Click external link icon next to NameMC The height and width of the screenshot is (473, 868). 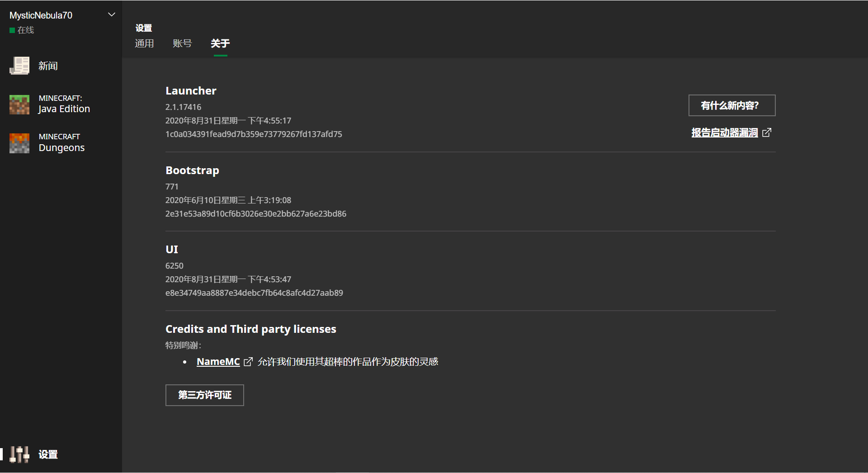248,362
